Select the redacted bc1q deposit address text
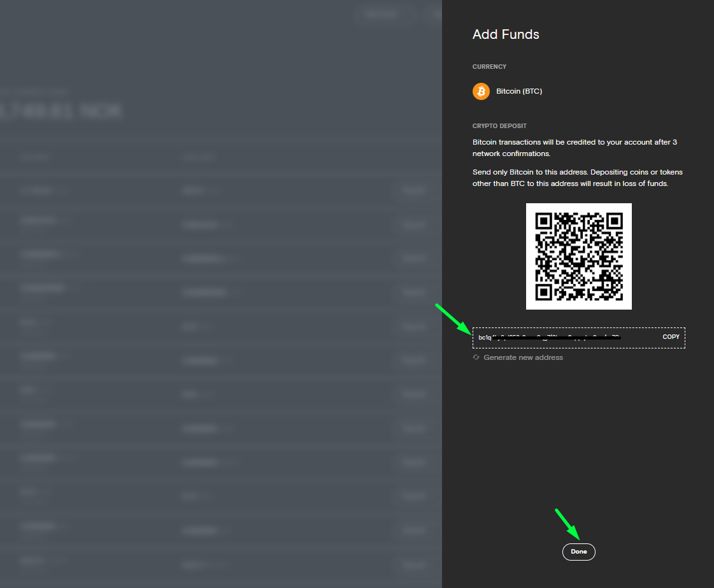This screenshot has width=714, height=588. 549,337
